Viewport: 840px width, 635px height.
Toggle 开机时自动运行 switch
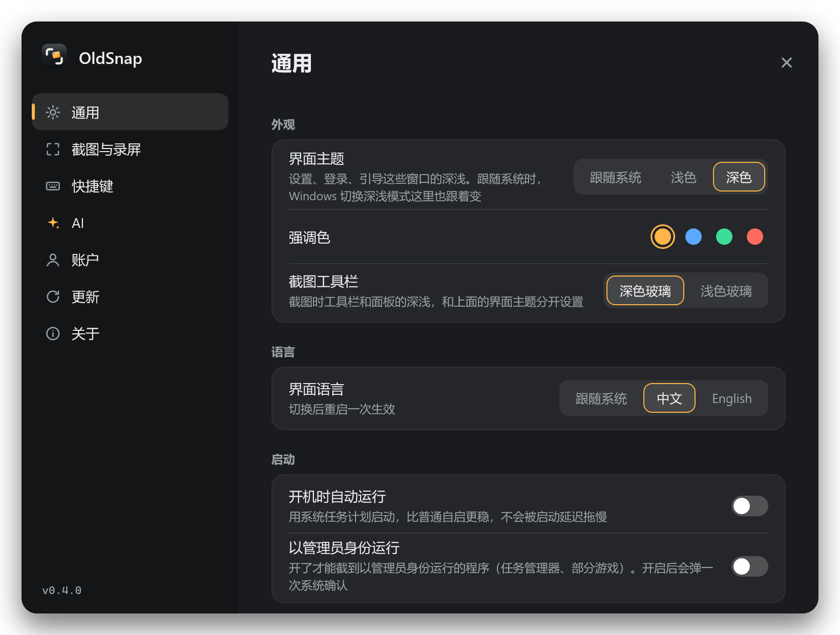[749, 506]
